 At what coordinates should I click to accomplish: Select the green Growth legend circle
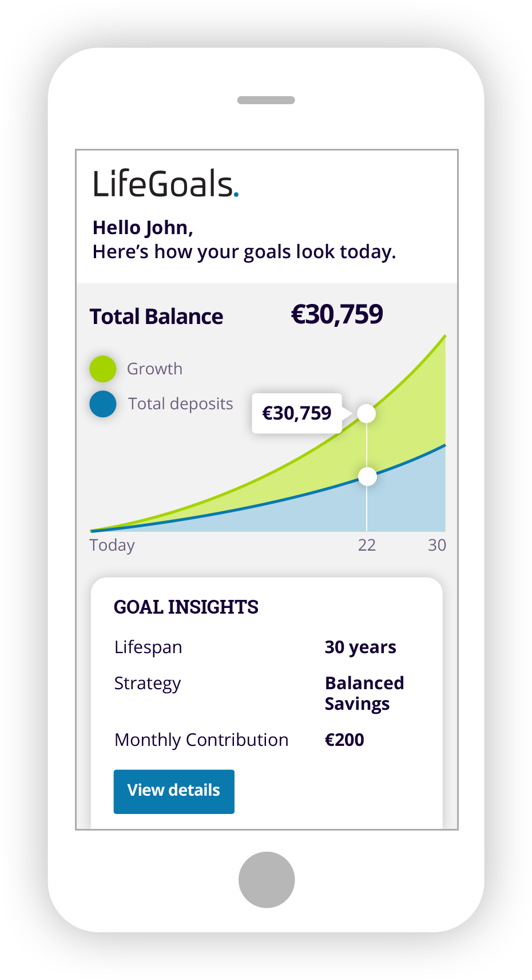click(x=103, y=369)
